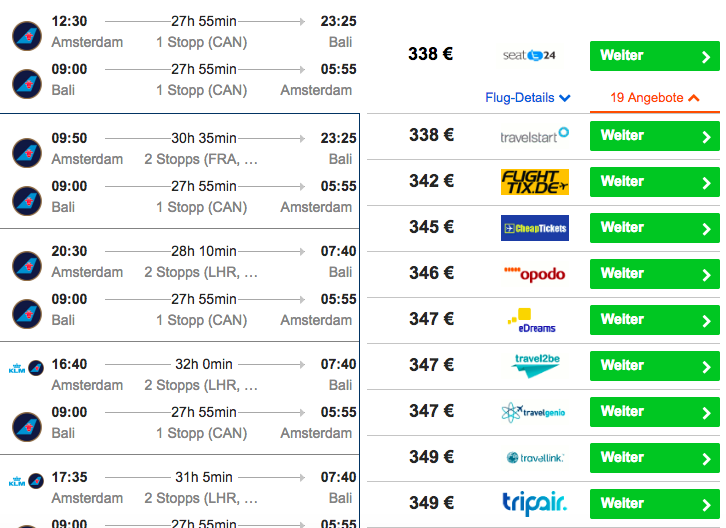The image size is (726, 528).
Task: Select the 09:50 Amsterdam flight with 30h 35min
Action: 180,171
